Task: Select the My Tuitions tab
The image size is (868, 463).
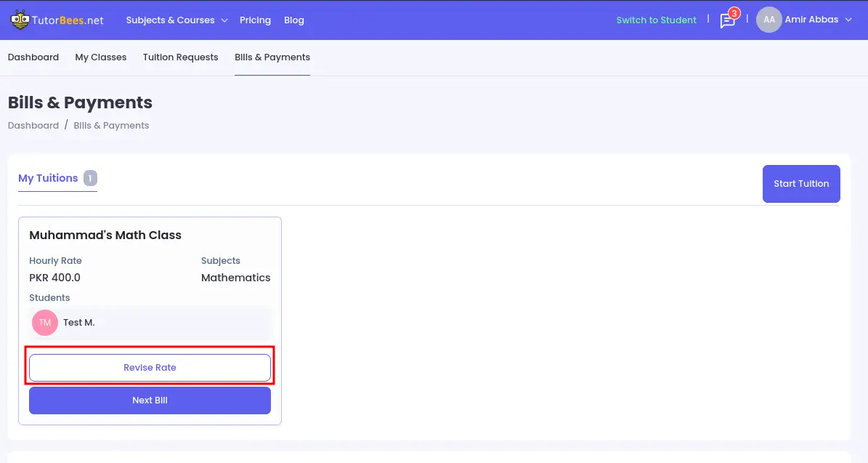Action: [x=48, y=178]
